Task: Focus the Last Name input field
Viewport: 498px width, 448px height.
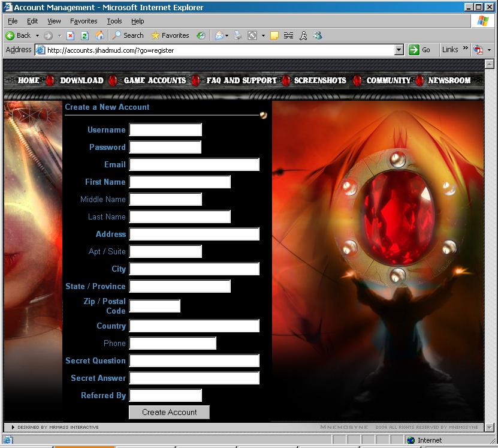Action: [x=180, y=217]
